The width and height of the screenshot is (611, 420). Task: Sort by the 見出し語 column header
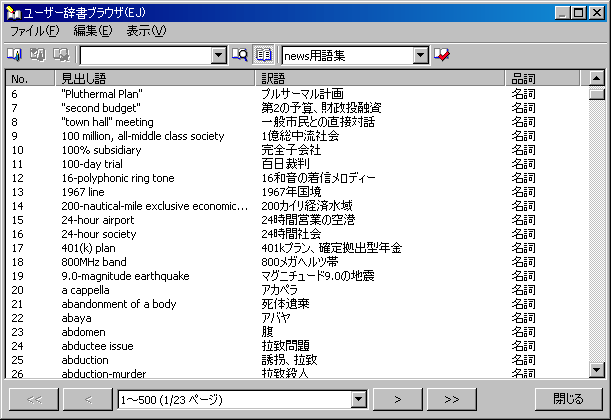(x=155, y=78)
